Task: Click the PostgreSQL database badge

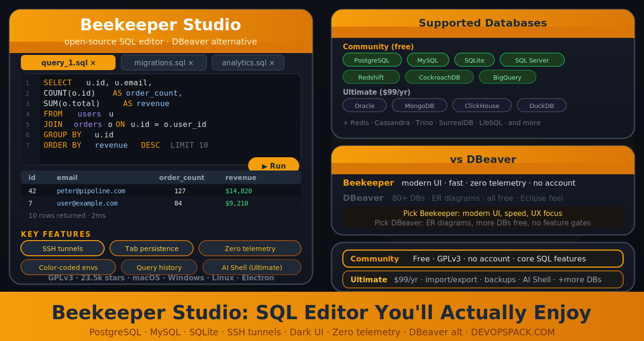Action: click(x=372, y=60)
